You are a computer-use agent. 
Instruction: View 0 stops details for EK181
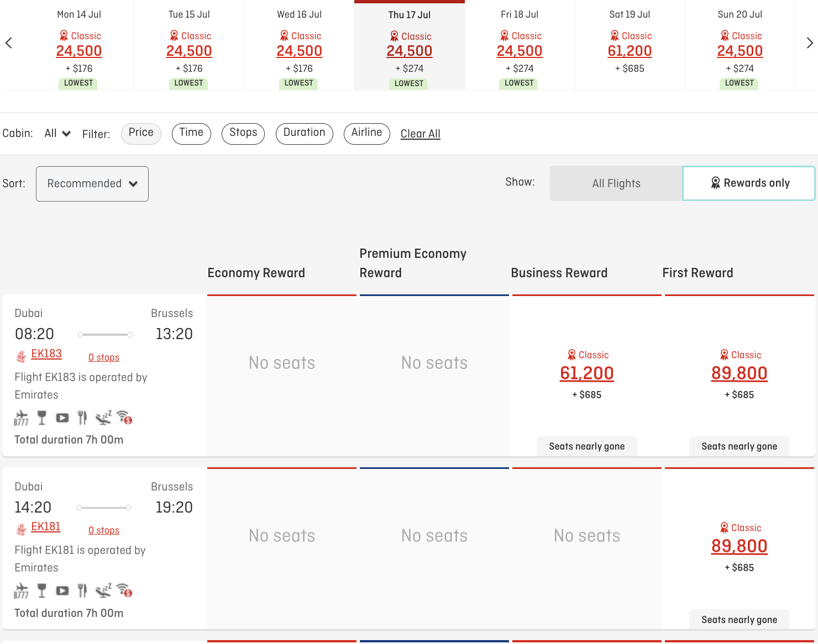[x=104, y=530]
